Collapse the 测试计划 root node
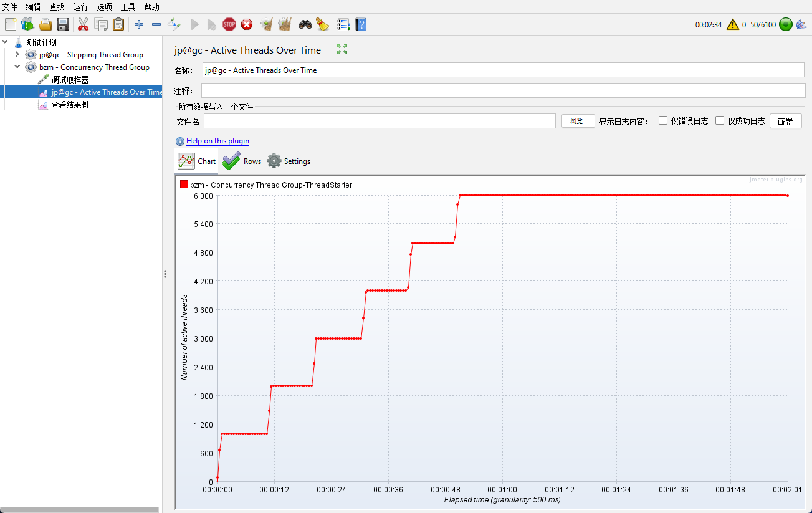The width and height of the screenshot is (812, 513). click(x=5, y=42)
